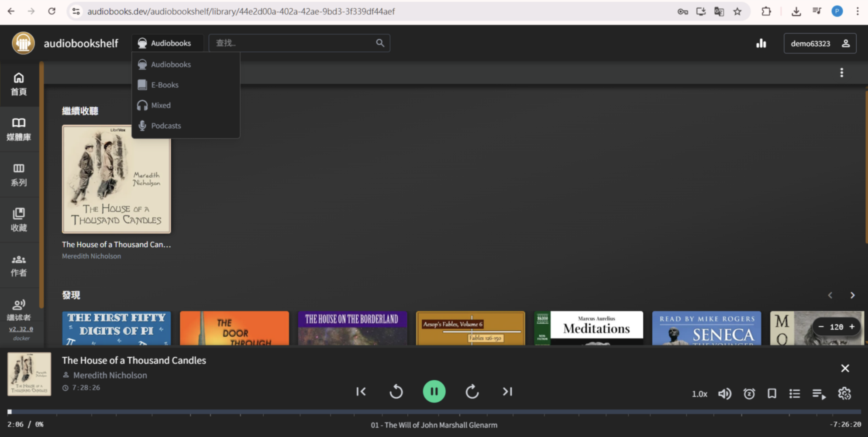Mute the player volume

[724, 394]
